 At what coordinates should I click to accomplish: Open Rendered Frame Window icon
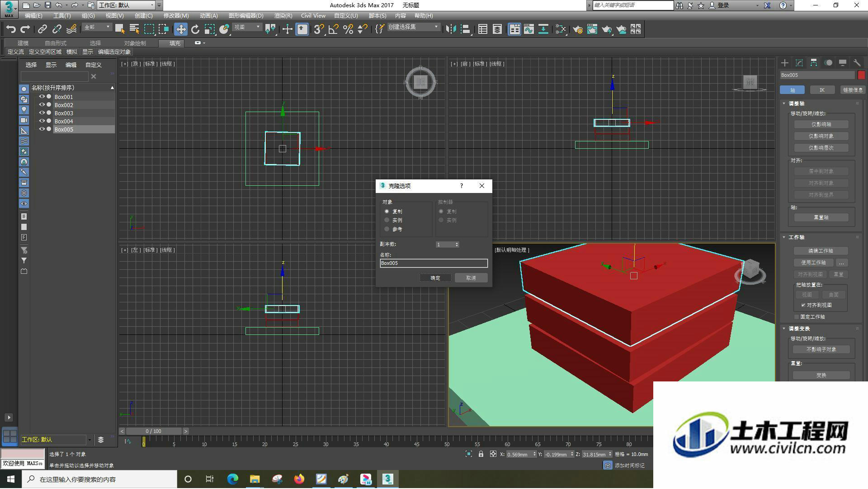coord(592,29)
